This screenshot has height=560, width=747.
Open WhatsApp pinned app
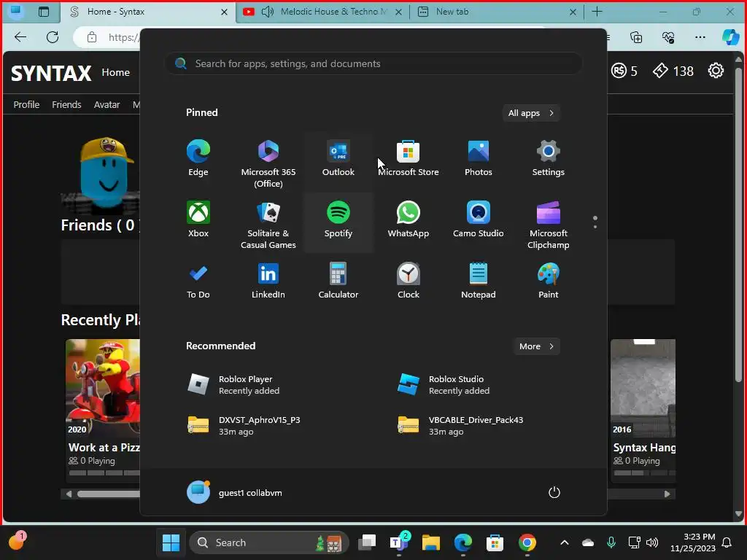409,220
